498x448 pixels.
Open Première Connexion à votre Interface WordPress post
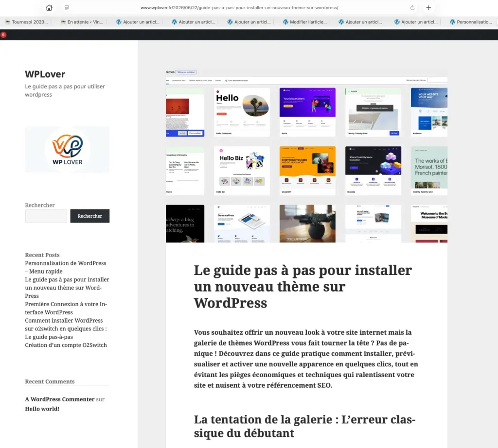click(x=66, y=308)
